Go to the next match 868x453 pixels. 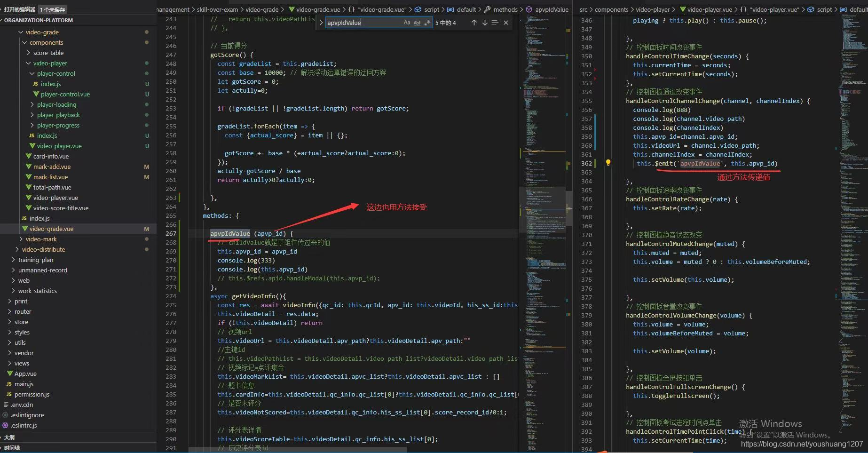485,23
